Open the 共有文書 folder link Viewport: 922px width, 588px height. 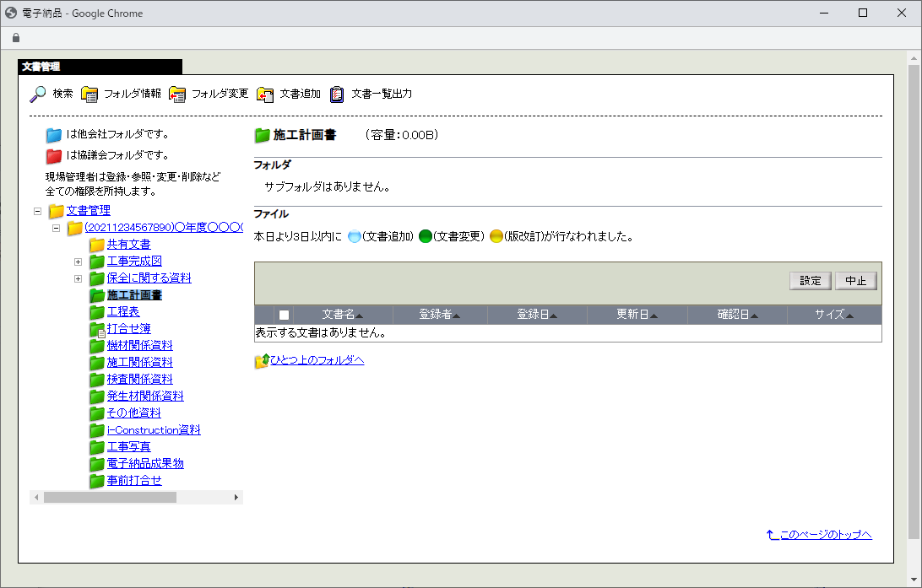[x=129, y=245]
